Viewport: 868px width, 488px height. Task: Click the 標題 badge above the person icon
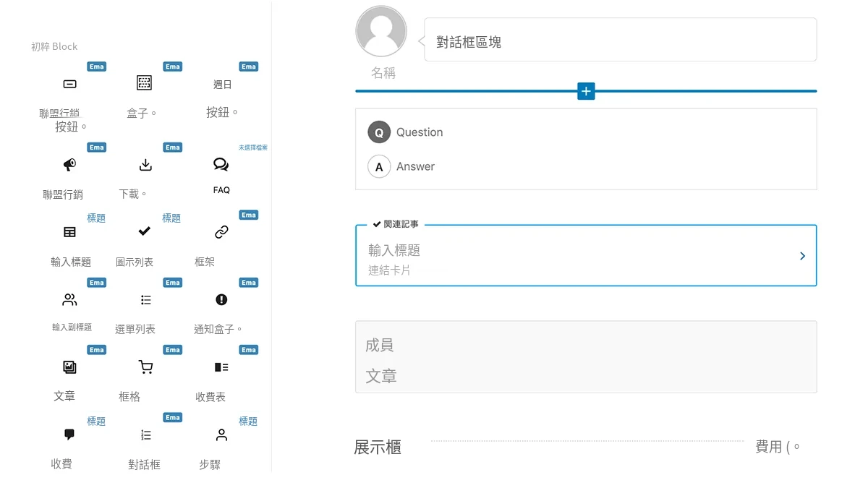[x=248, y=421]
